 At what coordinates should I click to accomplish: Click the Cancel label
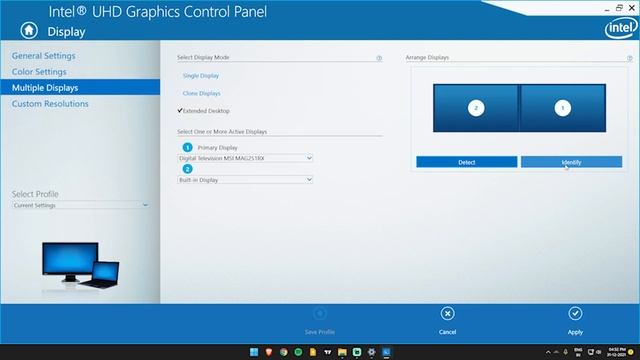coord(447,332)
